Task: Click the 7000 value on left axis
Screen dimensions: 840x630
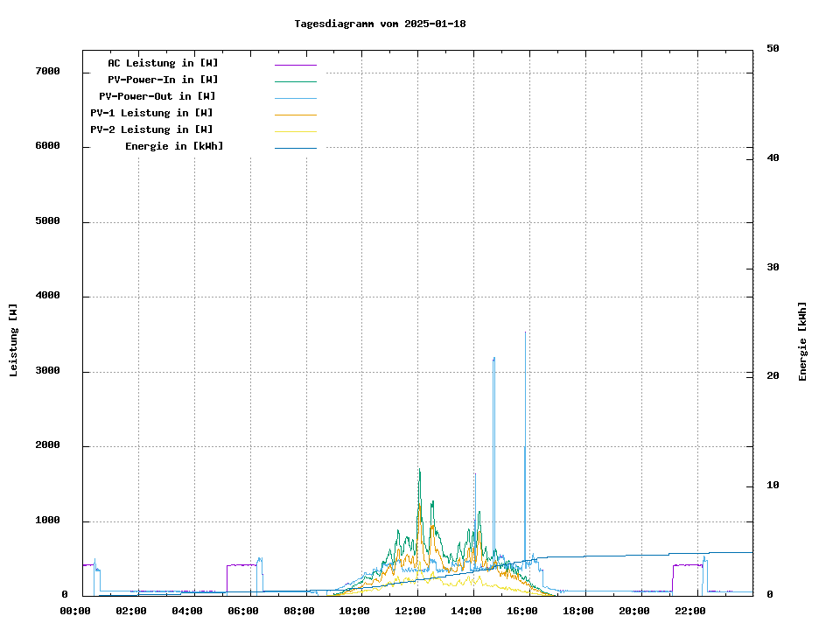Action: (x=47, y=71)
